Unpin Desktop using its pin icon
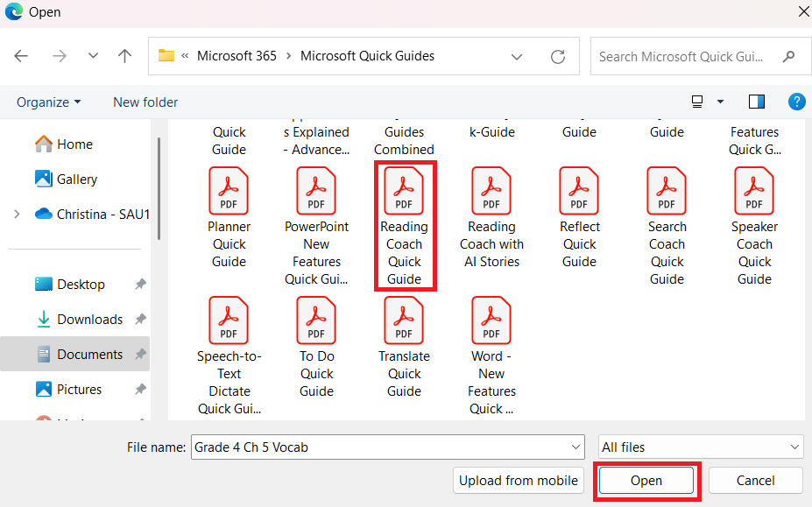 pyautogui.click(x=140, y=285)
